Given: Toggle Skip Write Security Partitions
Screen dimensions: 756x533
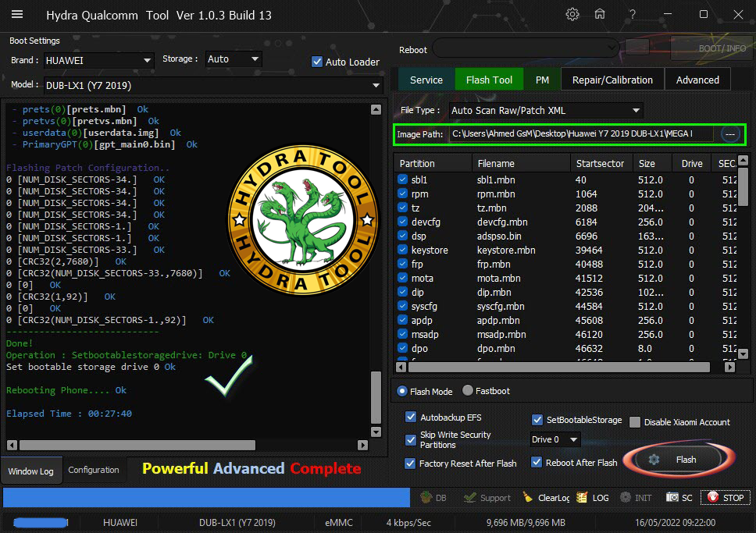Looking at the screenshot, I should click(411, 439).
